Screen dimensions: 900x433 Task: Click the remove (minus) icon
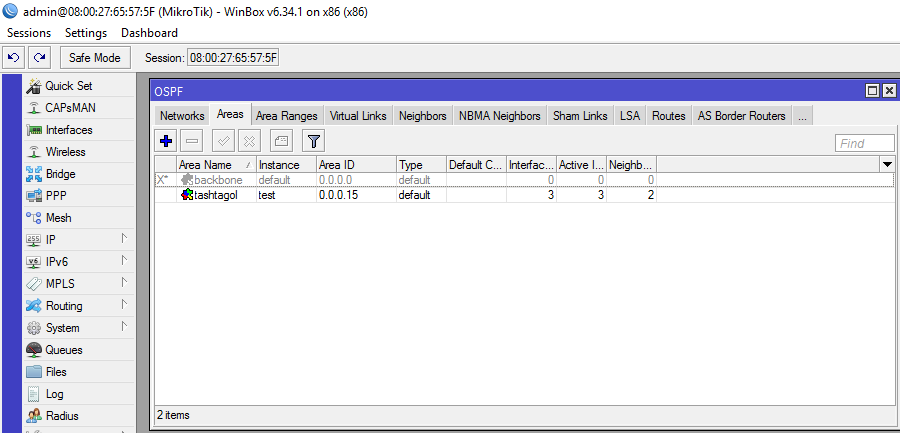192,141
